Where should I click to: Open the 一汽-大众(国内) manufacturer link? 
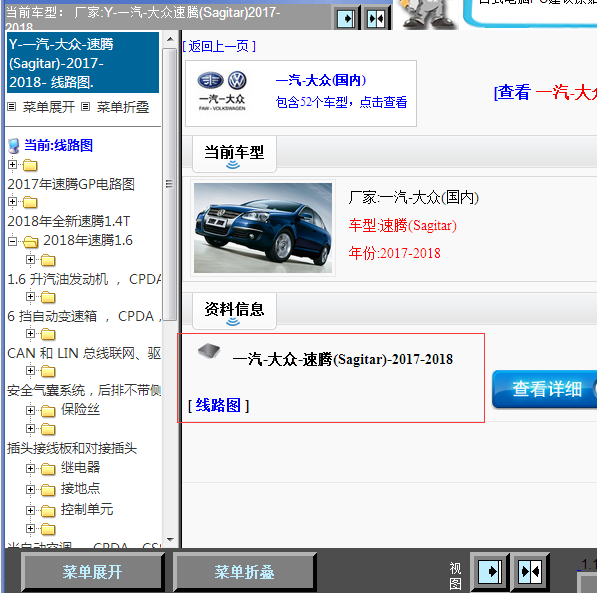coord(321,80)
